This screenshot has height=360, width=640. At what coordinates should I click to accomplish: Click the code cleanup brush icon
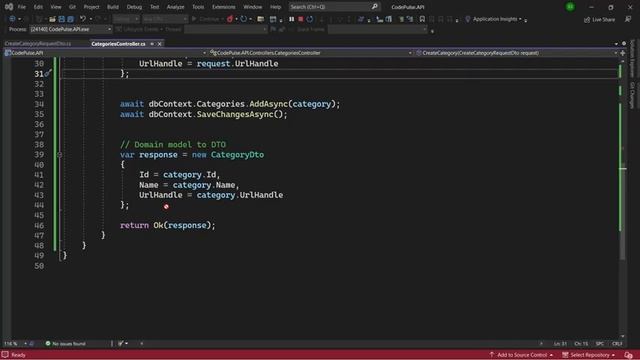coord(121,344)
